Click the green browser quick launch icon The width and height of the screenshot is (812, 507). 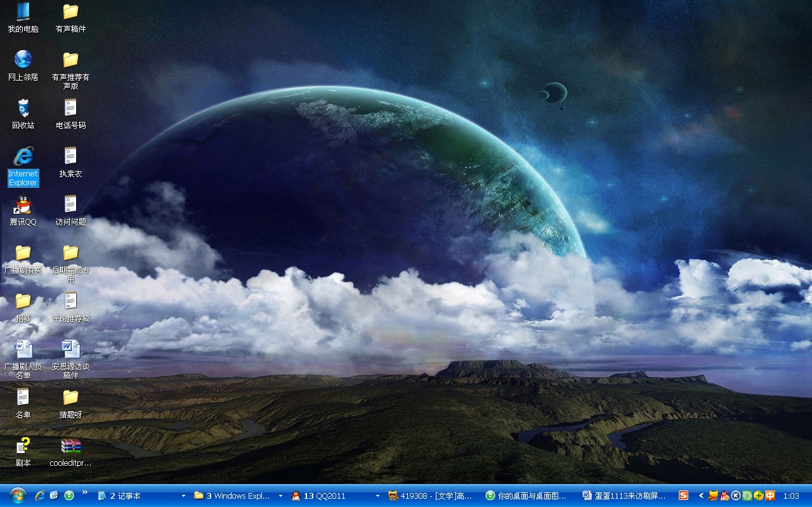click(x=69, y=496)
